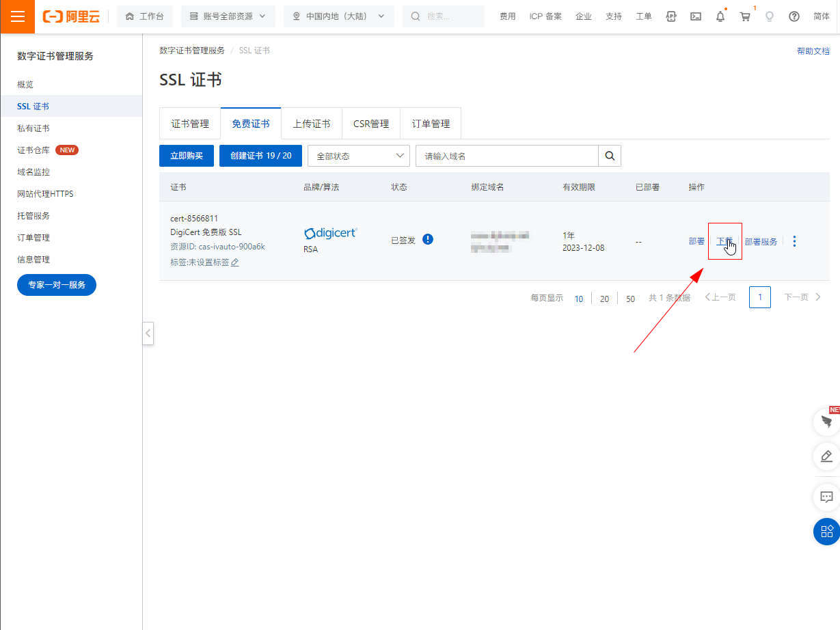Open the shopping cart icon

745,16
